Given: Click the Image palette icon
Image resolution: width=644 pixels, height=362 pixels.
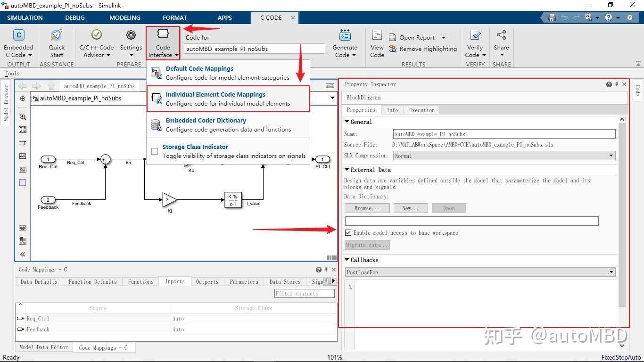Looking at the screenshot, I should (23, 169).
